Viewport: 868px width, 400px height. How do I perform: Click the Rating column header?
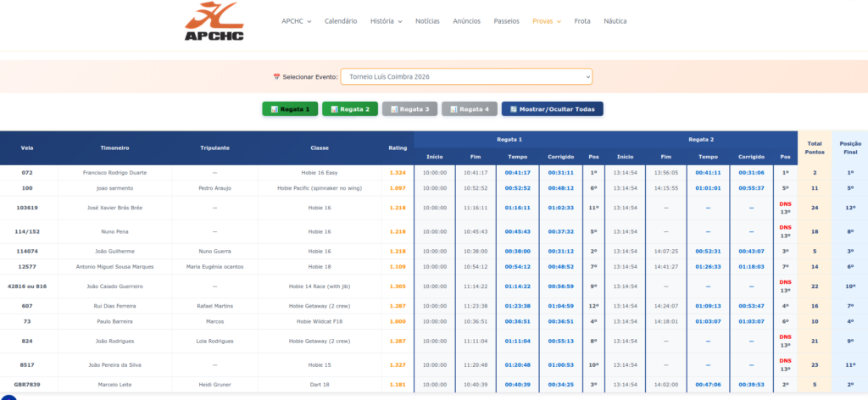[x=398, y=147]
